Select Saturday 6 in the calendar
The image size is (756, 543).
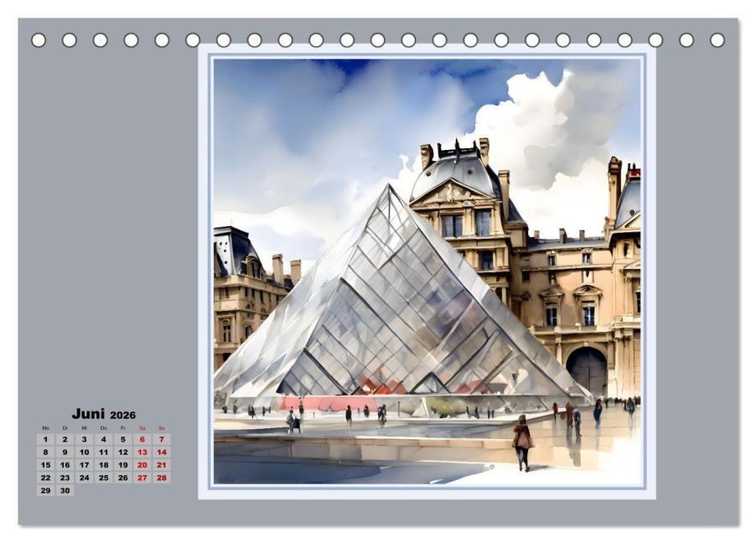coord(142,439)
